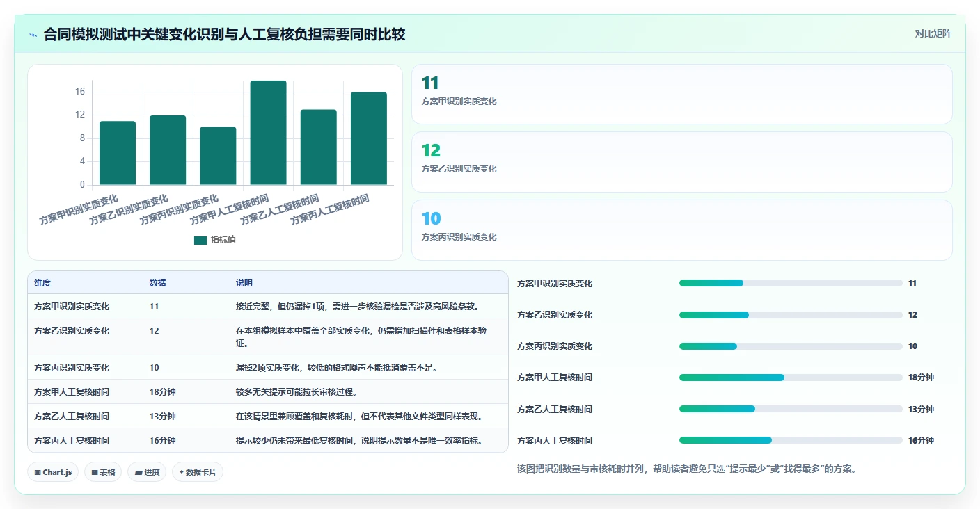Select the data card showing 11
Screen dimensions: 980x509
coord(681,94)
